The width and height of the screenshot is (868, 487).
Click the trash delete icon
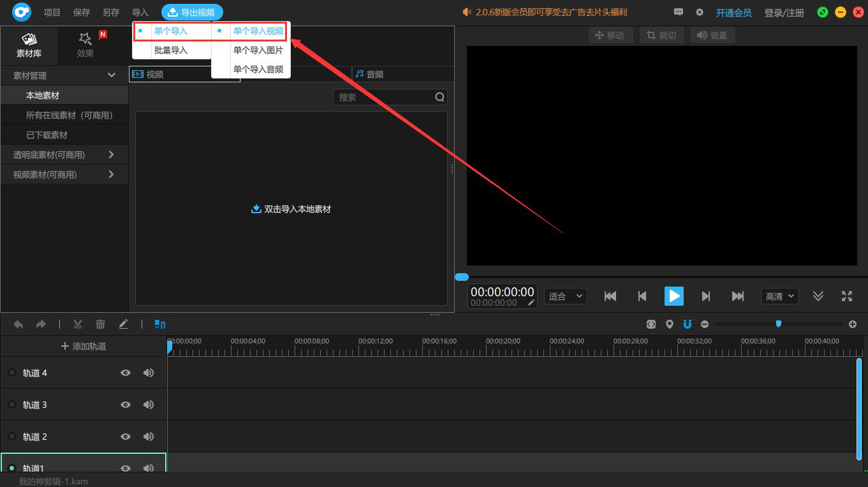100,324
